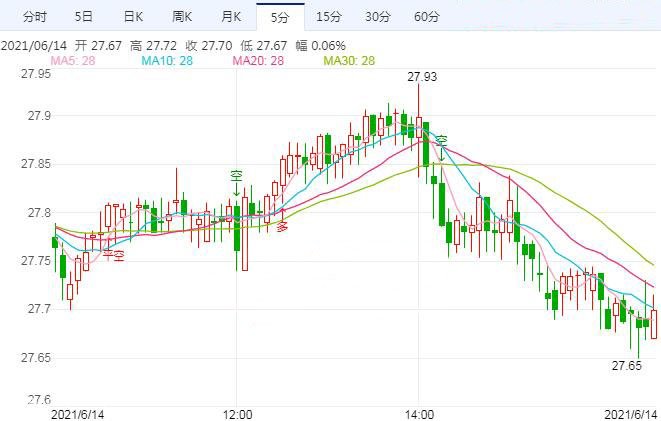Click the 空 signal marker near 14:00

click(442, 142)
